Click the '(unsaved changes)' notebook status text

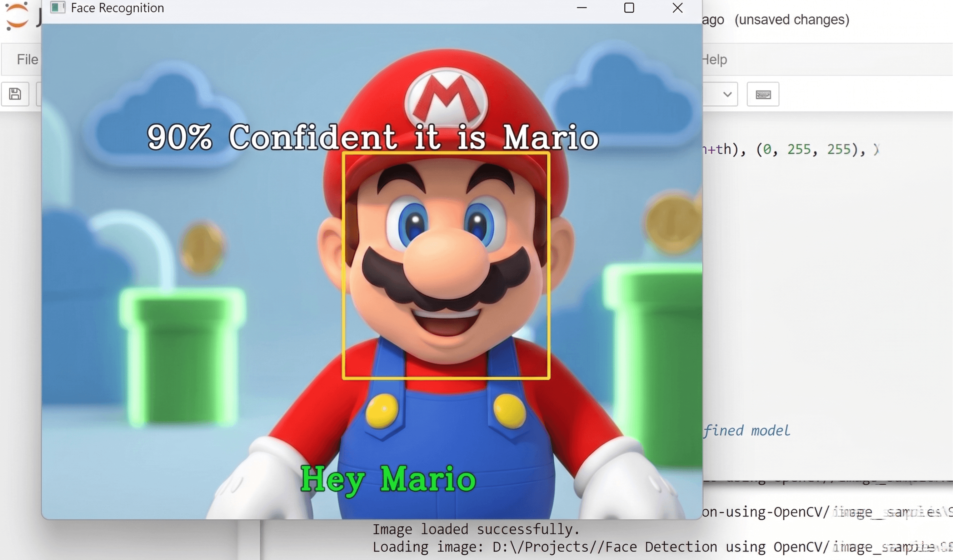click(x=792, y=20)
